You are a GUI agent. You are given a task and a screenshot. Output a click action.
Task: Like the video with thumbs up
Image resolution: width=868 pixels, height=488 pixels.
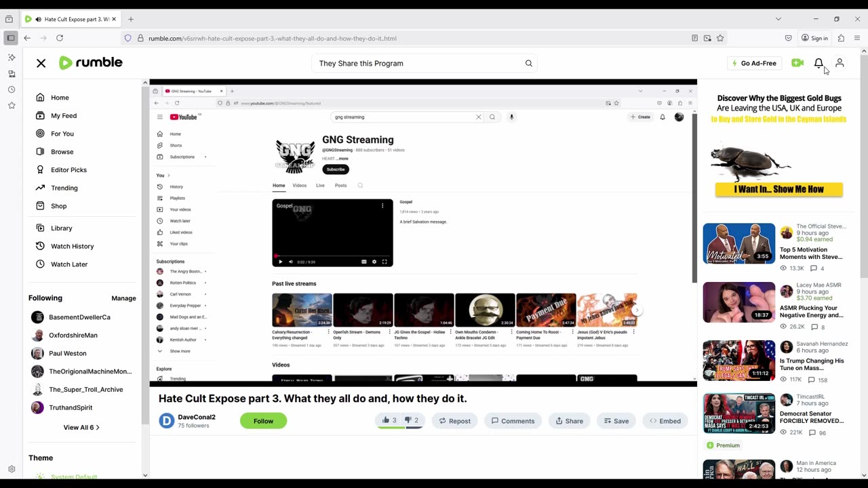point(389,421)
